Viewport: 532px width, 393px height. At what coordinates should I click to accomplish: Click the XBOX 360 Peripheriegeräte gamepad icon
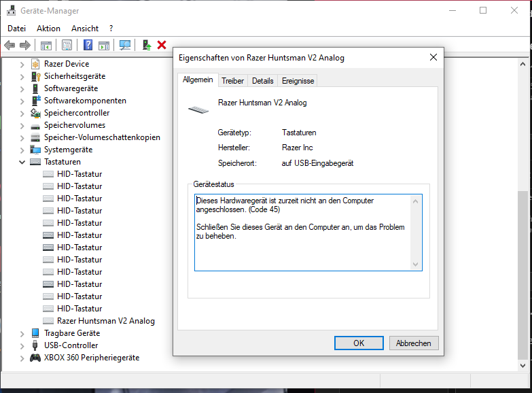click(x=35, y=358)
